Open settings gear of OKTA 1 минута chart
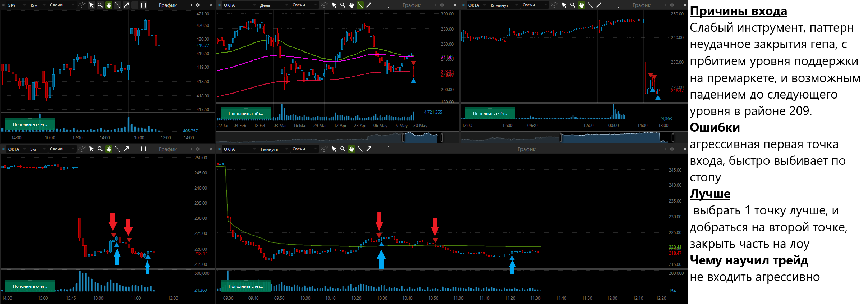 coord(672,149)
